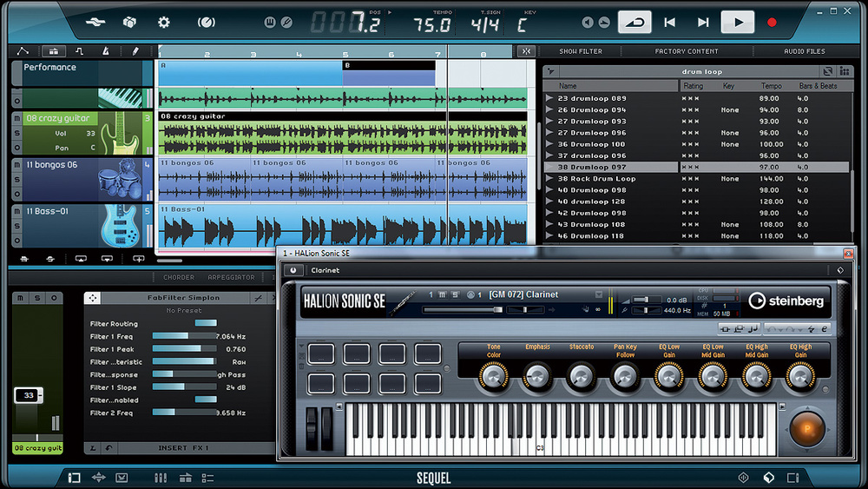
Task: Preview the 38 Rock Drum Loop entry
Action: (x=549, y=178)
